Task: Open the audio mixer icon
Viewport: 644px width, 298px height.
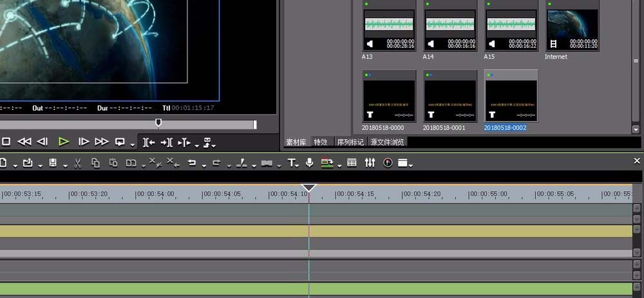Action: point(370,163)
